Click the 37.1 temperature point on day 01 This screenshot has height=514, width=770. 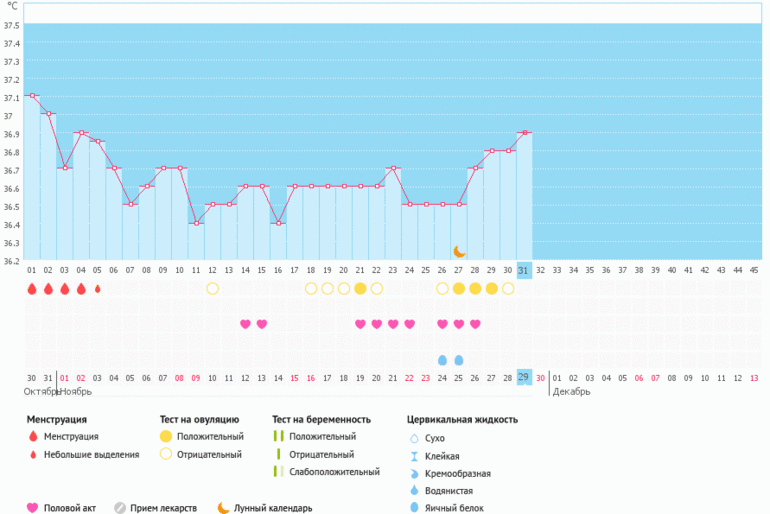pyautogui.click(x=32, y=96)
